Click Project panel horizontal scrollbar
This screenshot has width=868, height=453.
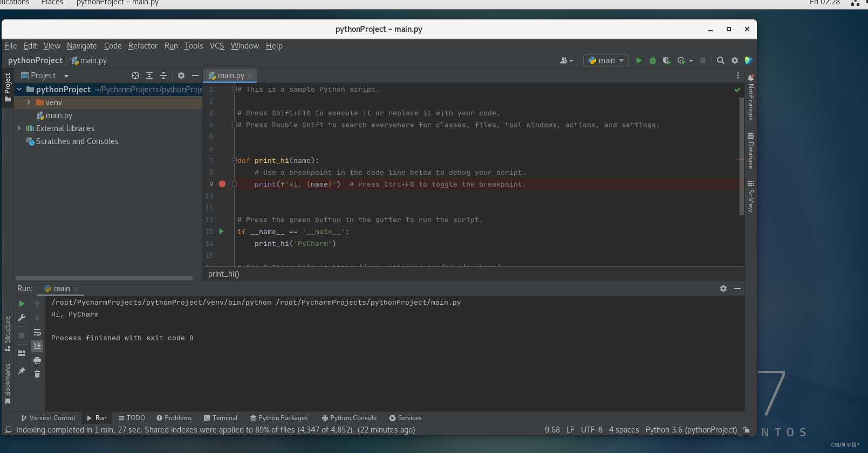coord(104,278)
